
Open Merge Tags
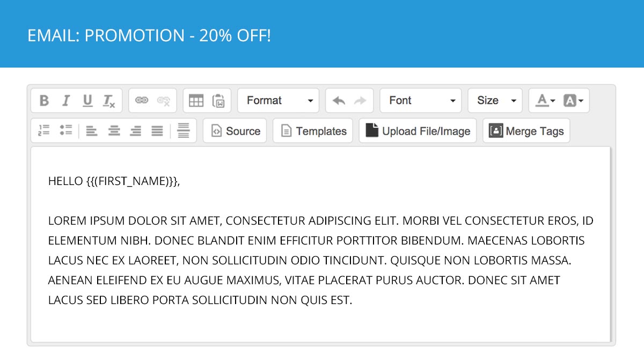(x=526, y=131)
